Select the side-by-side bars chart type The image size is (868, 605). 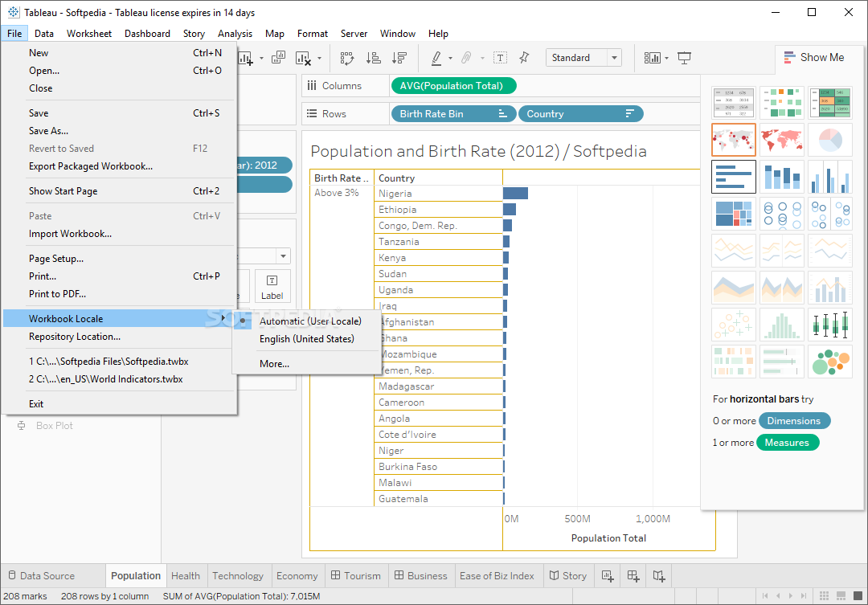click(829, 177)
